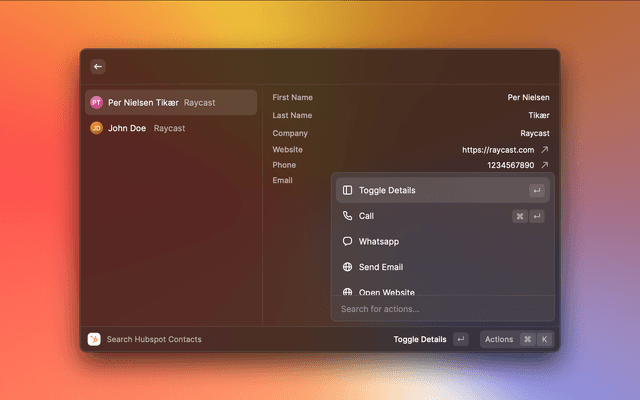Click the Whatsapp chat bubble icon
The width and height of the screenshot is (640, 400).
coord(347,241)
